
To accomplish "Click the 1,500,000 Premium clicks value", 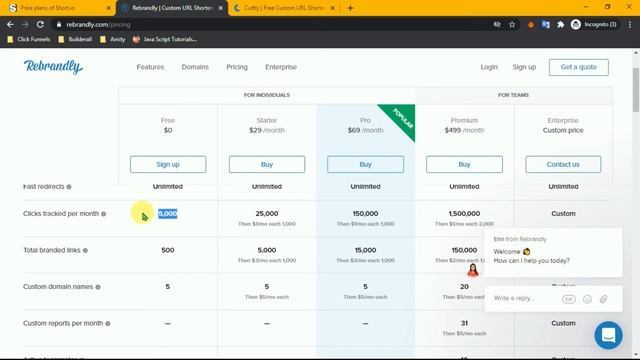I will (464, 213).
